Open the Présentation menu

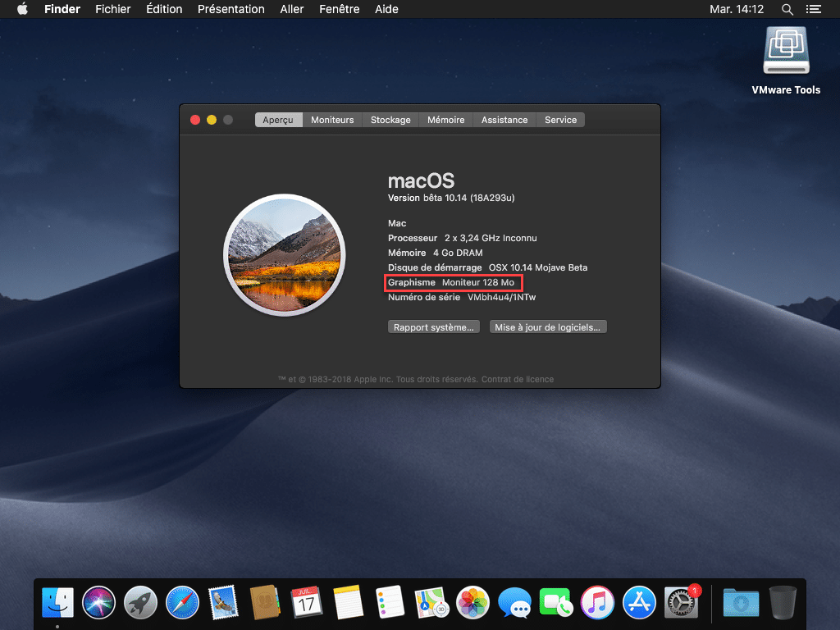[x=231, y=9]
